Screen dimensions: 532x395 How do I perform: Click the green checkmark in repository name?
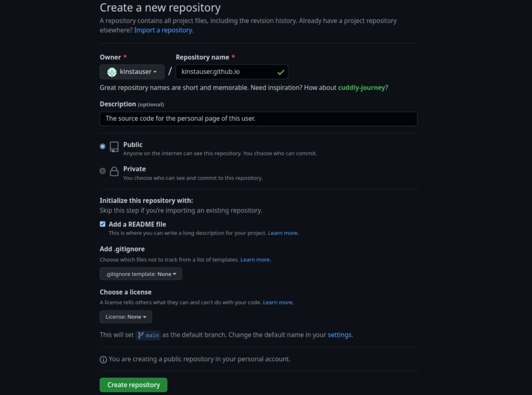[x=281, y=72]
